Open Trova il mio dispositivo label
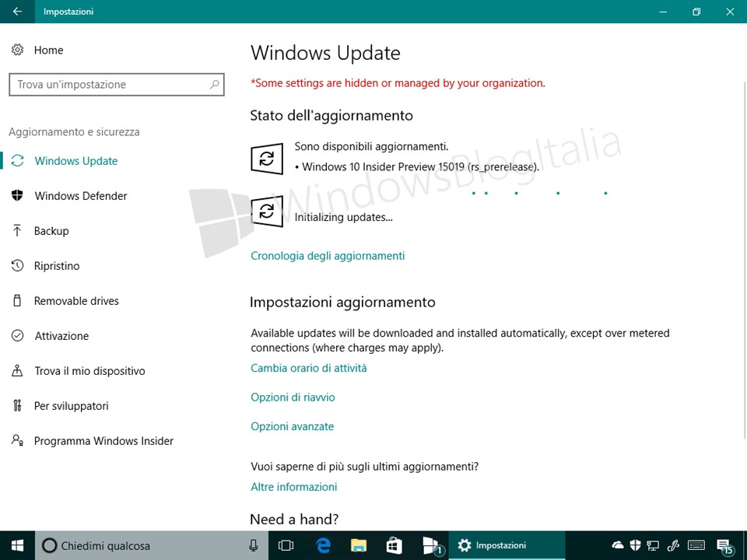The width and height of the screenshot is (747, 560). tap(89, 371)
